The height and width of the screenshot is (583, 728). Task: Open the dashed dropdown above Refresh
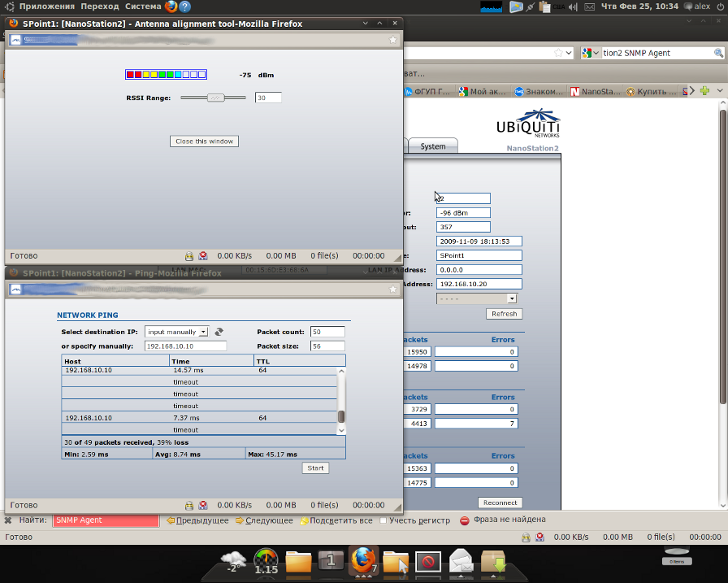click(477, 298)
